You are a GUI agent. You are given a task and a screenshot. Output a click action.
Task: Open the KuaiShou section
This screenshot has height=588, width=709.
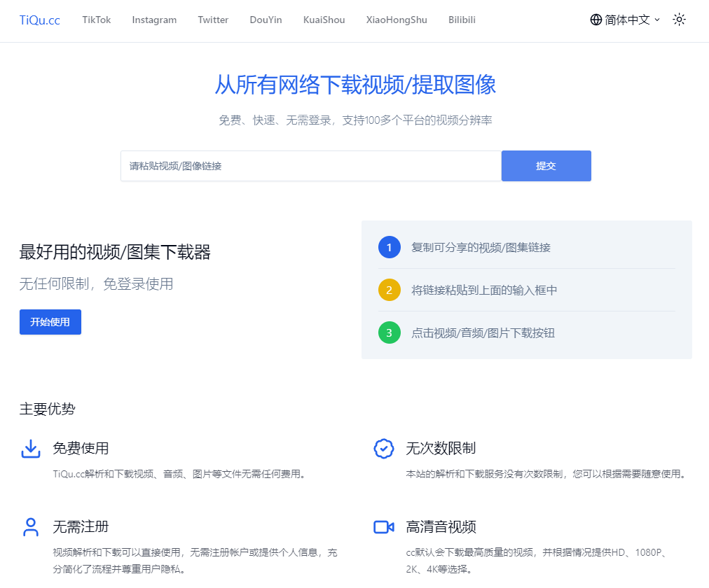(324, 20)
